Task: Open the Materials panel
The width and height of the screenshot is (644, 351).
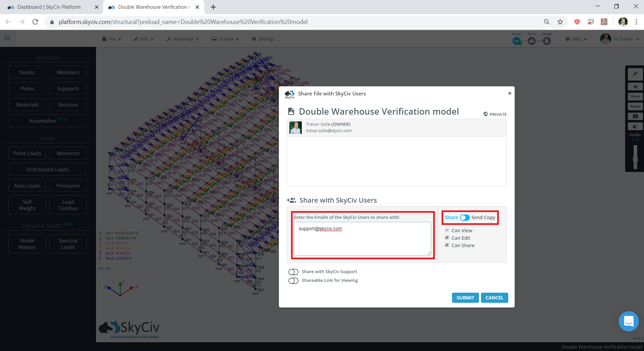Action: click(27, 105)
